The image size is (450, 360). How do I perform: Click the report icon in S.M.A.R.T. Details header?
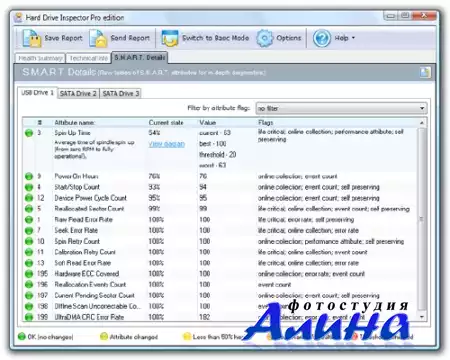click(425, 72)
